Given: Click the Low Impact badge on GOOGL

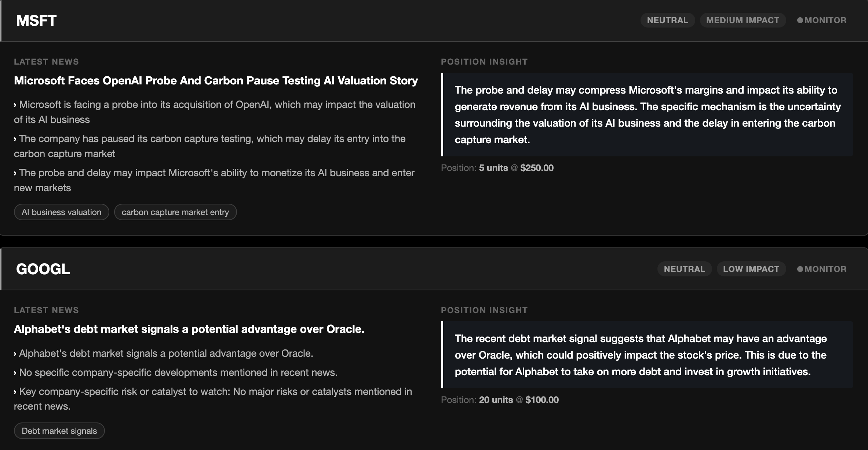Looking at the screenshot, I should (751, 269).
